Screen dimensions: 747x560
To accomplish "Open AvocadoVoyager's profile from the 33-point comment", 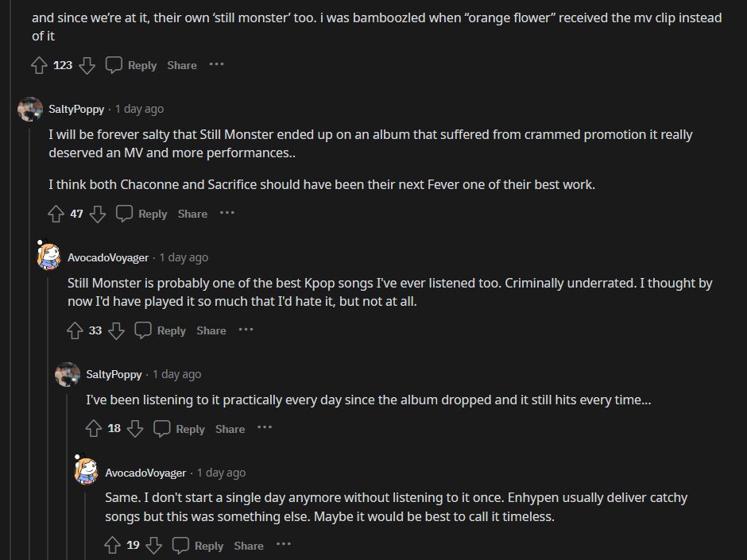I will [108, 257].
